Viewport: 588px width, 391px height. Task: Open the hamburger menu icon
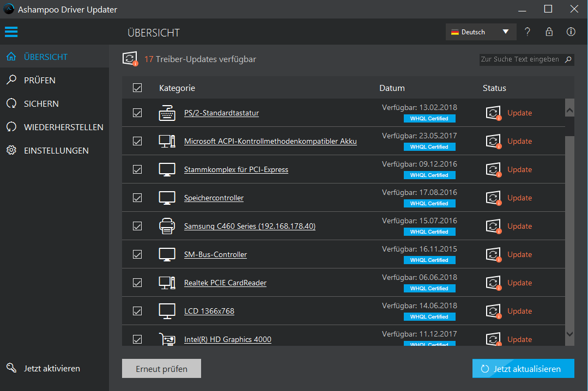(11, 32)
